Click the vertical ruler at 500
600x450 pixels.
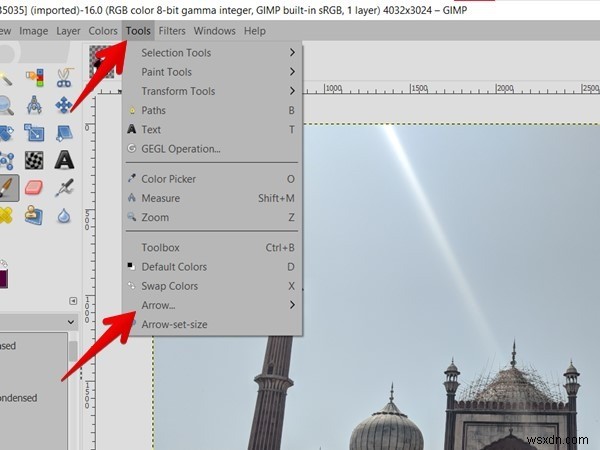pyautogui.click(x=88, y=220)
